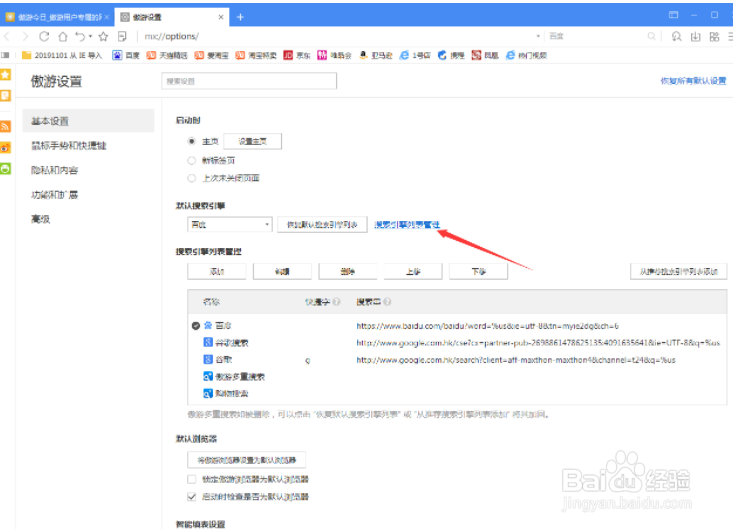
Task: Click the 恢复所有默认设置 link at top right
Action: tap(693, 81)
